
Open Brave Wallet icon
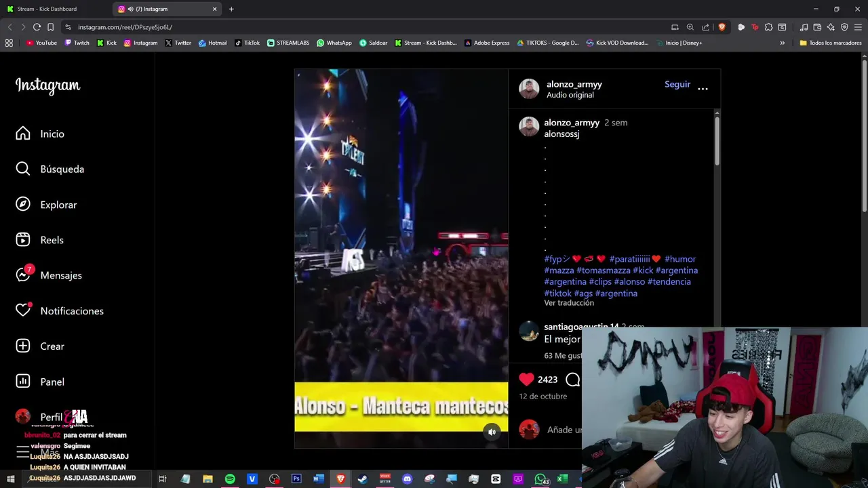(x=817, y=27)
